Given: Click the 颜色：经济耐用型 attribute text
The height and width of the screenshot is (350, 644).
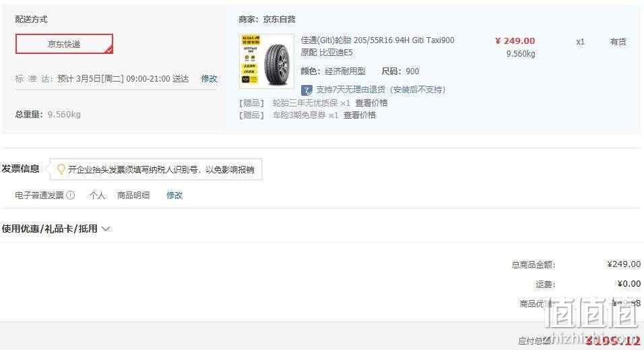Looking at the screenshot, I should (x=333, y=71).
